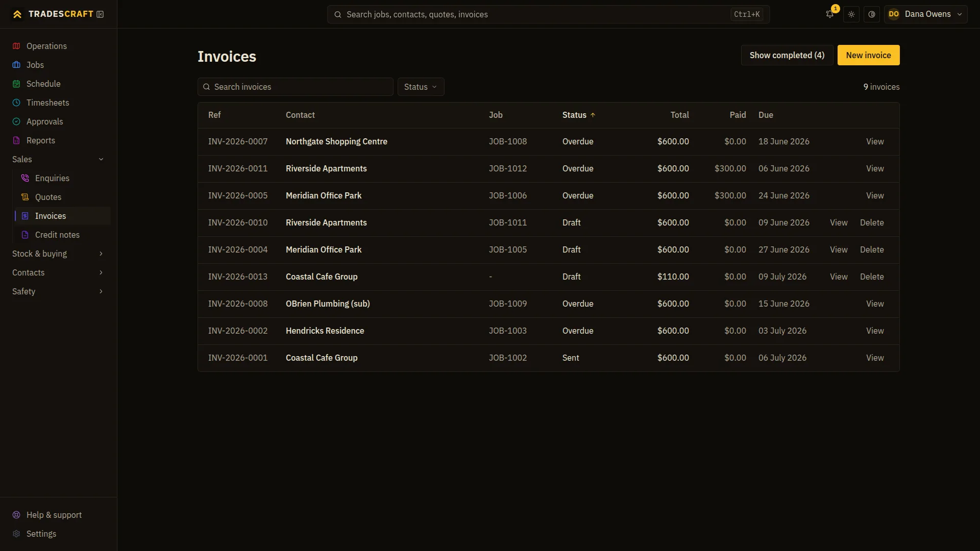The image size is (980, 551).
Task: Click INV-2026-0005 reference
Action: (x=238, y=195)
